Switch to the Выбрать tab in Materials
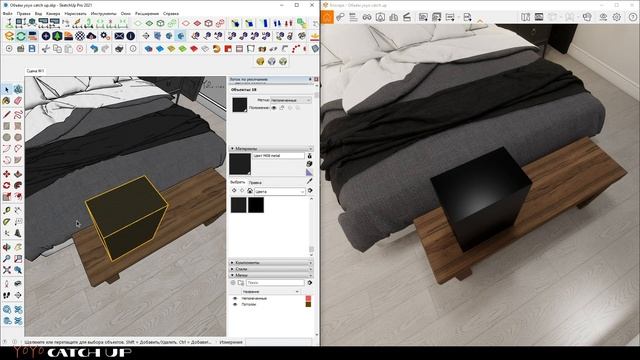 [238, 182]
